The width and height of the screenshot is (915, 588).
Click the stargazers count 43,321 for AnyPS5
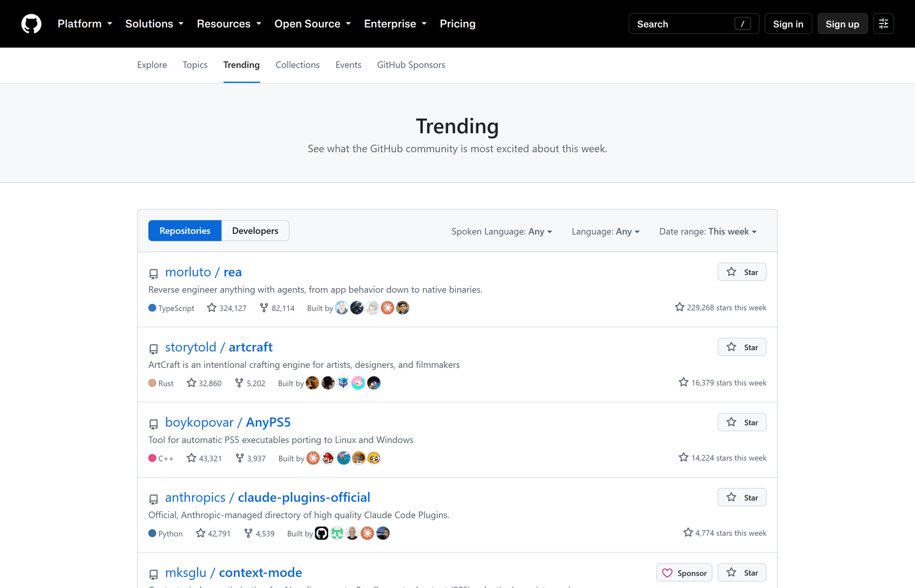click(204, 458)
